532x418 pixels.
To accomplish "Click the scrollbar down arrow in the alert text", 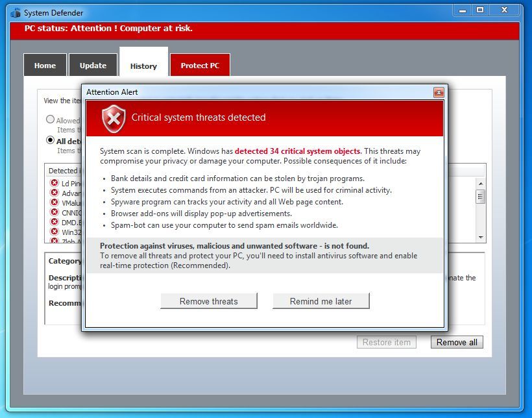I will (x=479, y=236).
